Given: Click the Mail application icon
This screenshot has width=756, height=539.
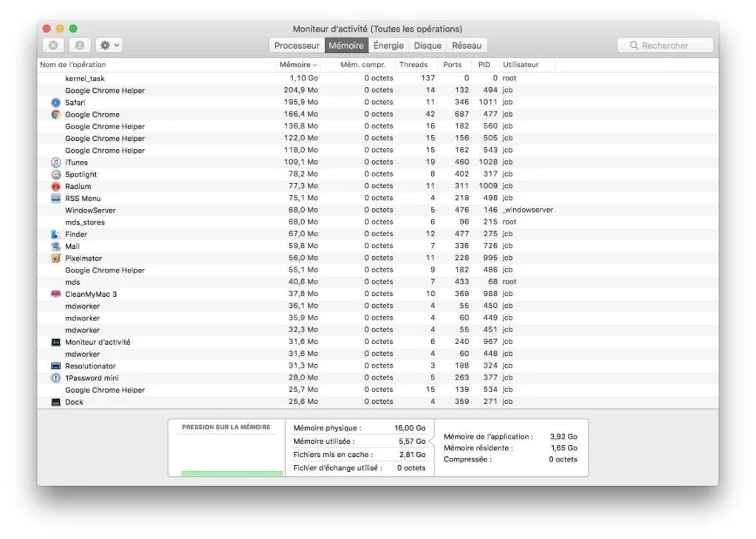Looking at the screenshot, I should click(56, 246).
